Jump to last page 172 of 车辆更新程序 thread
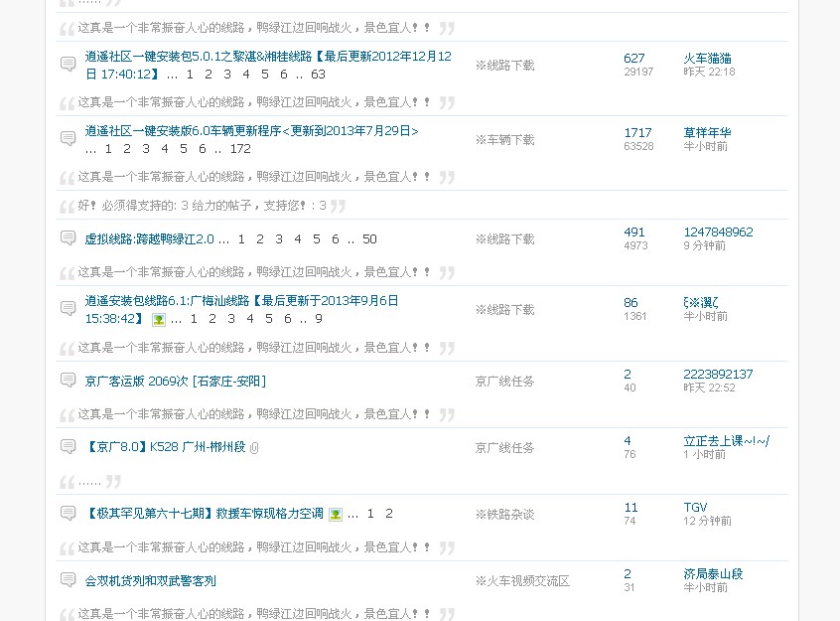The width and height of the screenshot is (840, 621). 240,149
